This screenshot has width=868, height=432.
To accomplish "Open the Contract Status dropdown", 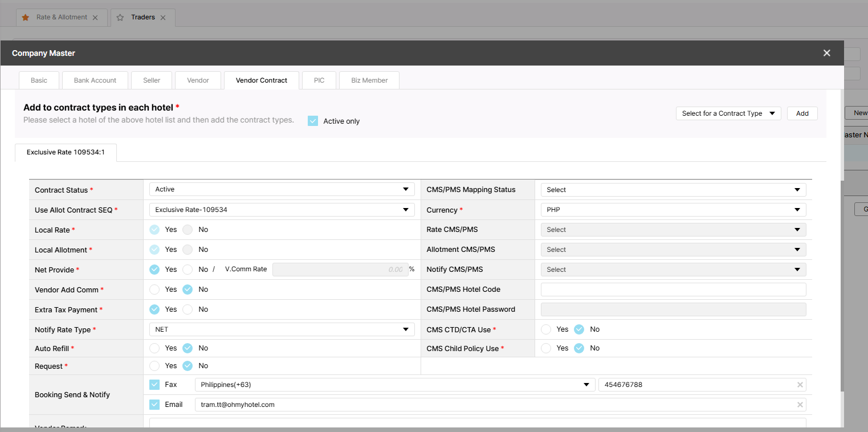I will click(282, 189).
